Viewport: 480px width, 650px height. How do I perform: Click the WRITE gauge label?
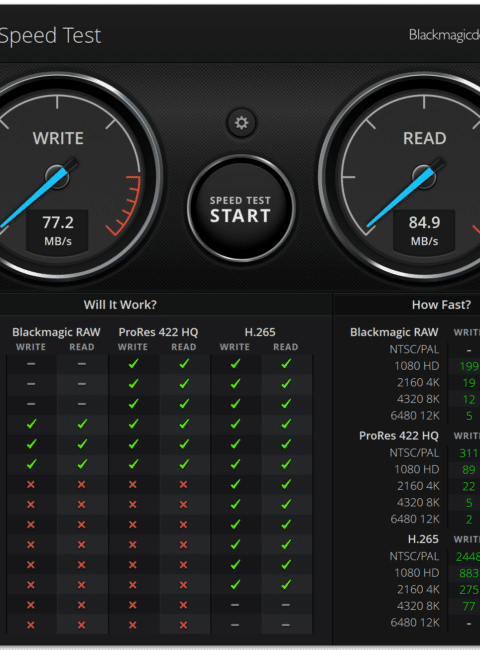[58, 138]
